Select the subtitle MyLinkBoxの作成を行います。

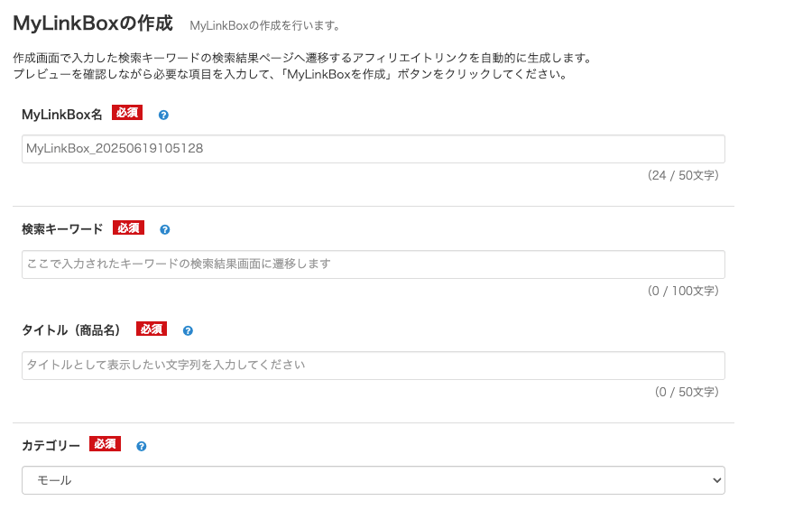pyautogui.click(x=265, y=25)
